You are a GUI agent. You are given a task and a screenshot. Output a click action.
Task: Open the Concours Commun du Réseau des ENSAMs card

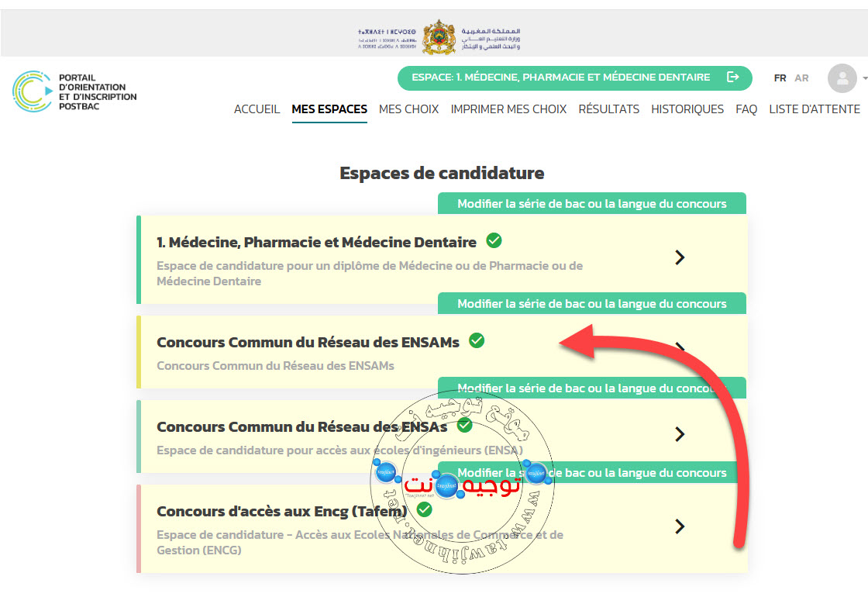click(x=442, y=352)
